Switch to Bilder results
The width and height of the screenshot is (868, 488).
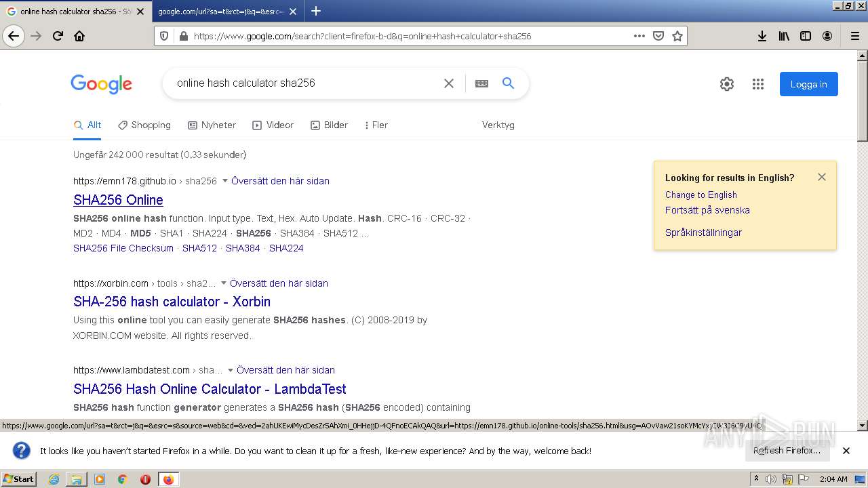coord(330,125)
